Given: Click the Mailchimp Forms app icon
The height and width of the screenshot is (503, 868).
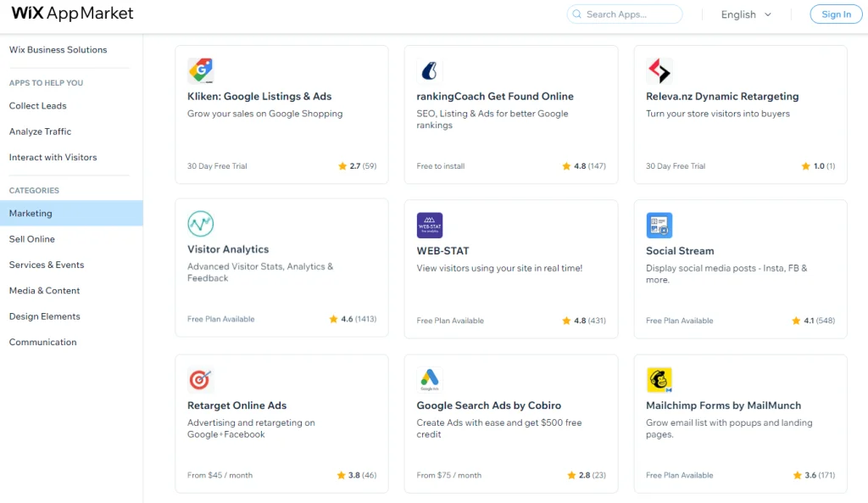Looking at the screenshot, I should pos(659,379).
